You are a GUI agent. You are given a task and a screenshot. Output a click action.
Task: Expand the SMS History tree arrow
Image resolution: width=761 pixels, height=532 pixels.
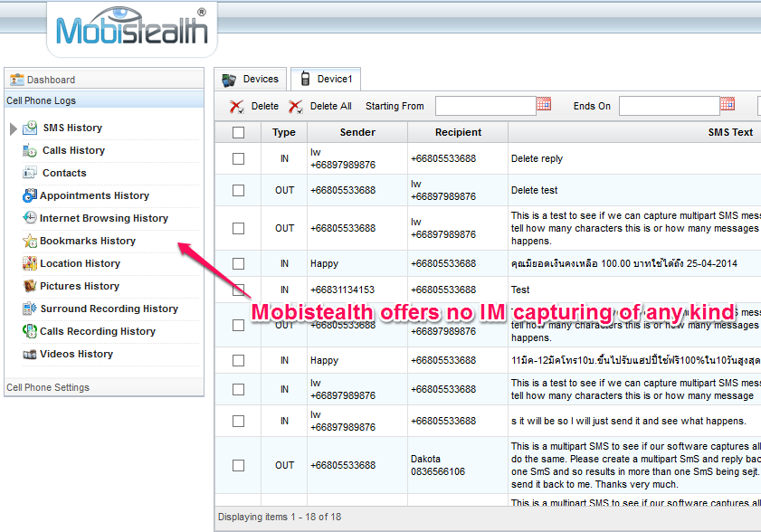13,128
